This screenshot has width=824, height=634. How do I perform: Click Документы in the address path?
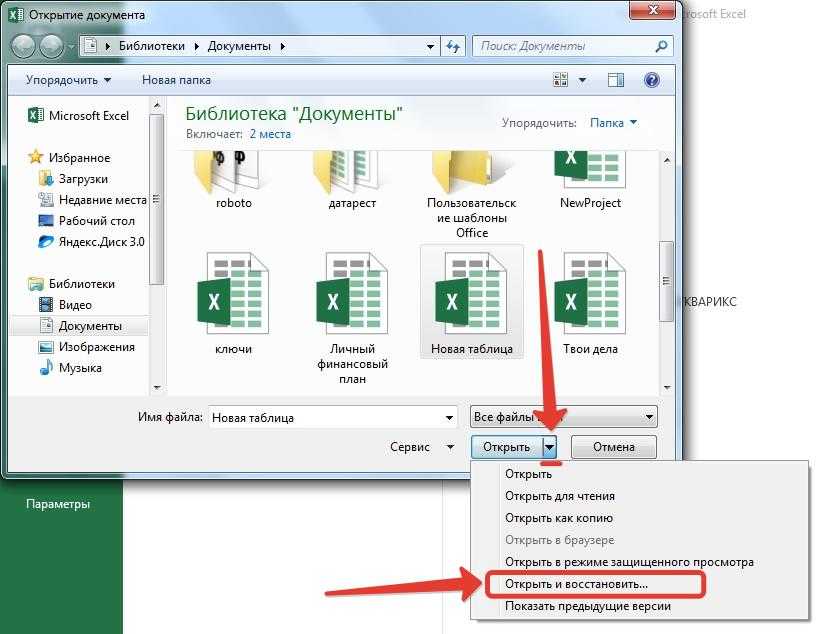239,46
